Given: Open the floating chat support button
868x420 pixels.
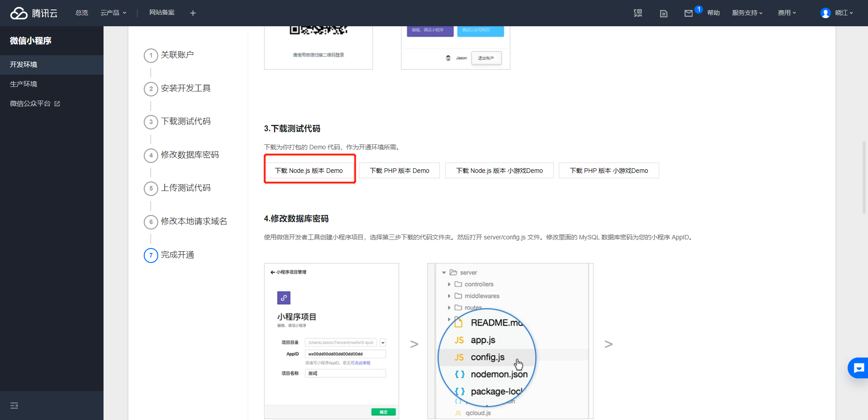Looking at the screenshot, I should (858, 368).
